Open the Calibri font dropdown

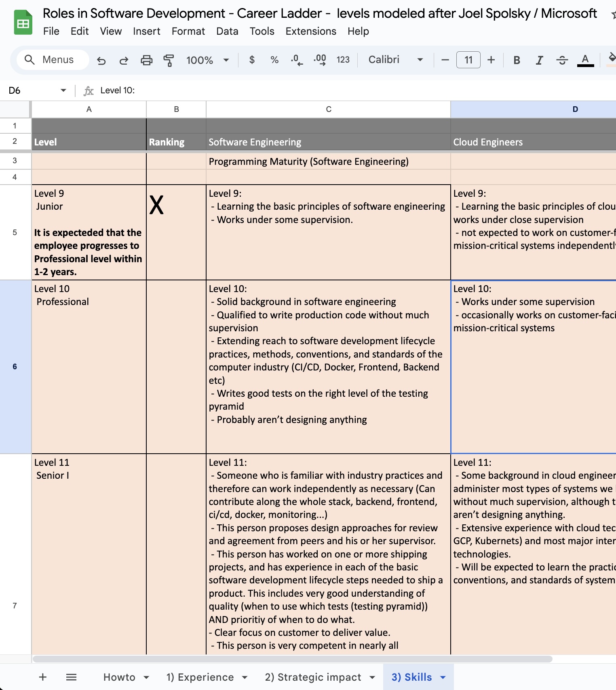395,60
